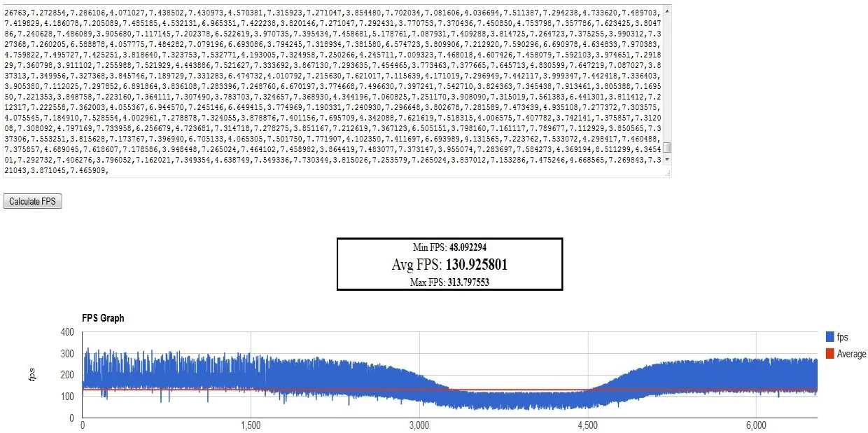Click the Calculate FPS button

33,202
